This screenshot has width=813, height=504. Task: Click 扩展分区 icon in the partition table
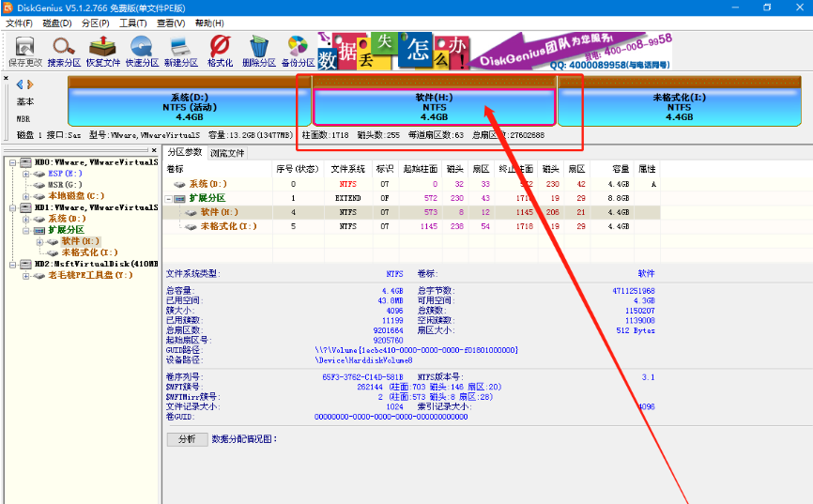180,199
